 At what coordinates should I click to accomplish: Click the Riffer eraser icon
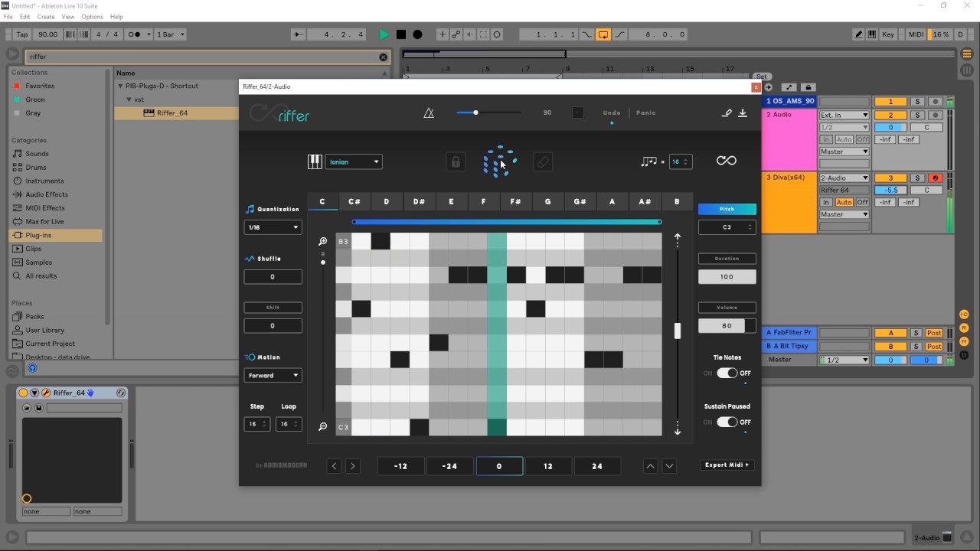[542, 161]
